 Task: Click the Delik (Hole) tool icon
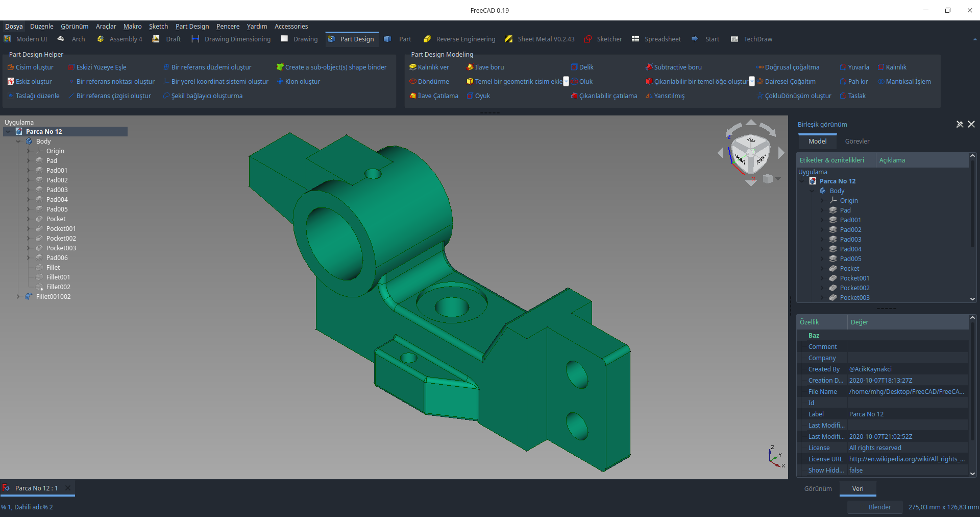574,67
